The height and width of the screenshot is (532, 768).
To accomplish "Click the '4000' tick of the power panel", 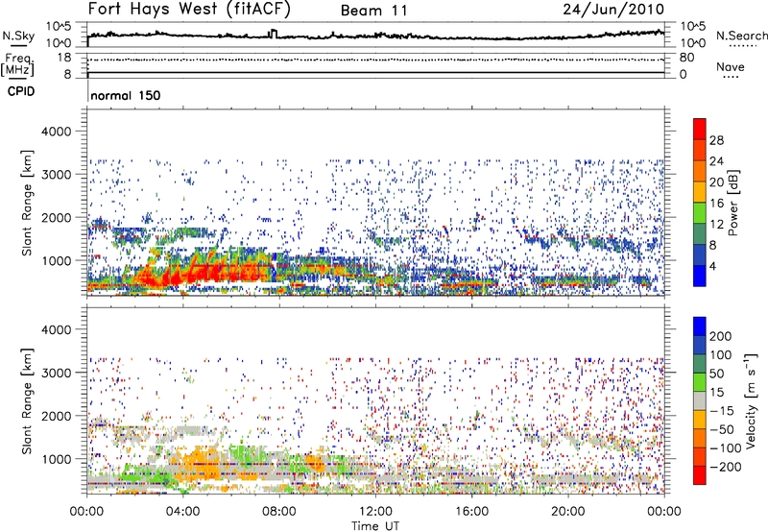I will [x=56, y=132].
